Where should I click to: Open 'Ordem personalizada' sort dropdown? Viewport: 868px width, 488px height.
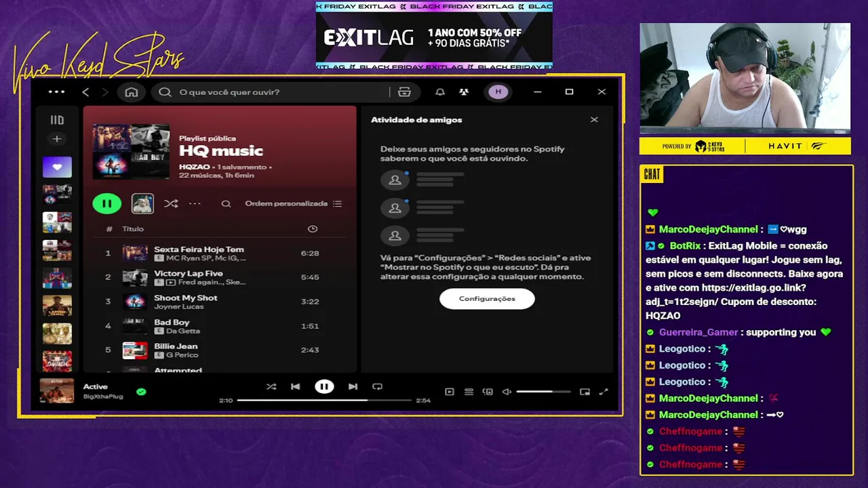click(293, 203)
